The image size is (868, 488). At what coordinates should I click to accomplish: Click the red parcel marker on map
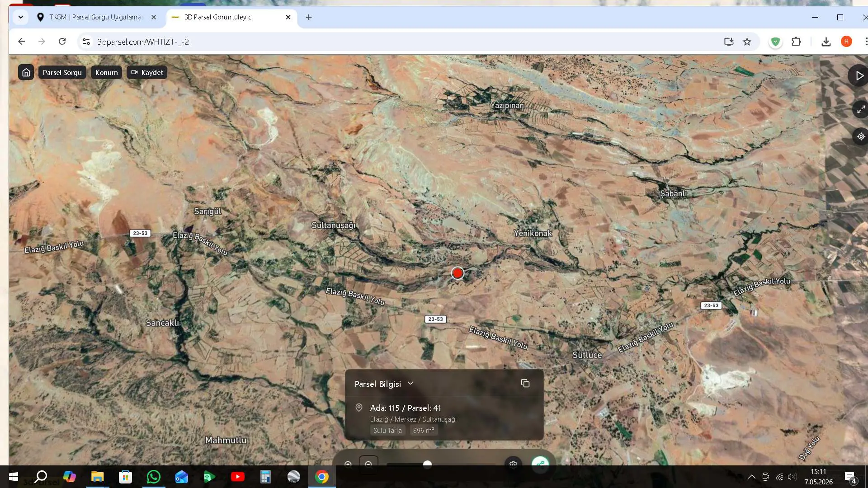click(x=458, y=273)
